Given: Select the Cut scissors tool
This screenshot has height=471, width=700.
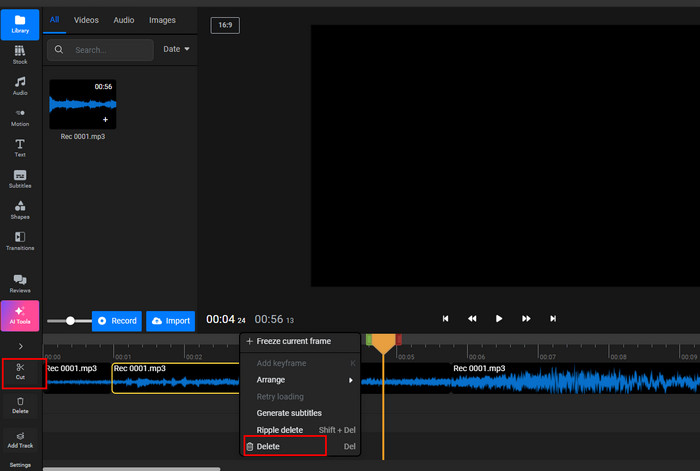Looking at the screenshot, I should [x=21, y=371].
